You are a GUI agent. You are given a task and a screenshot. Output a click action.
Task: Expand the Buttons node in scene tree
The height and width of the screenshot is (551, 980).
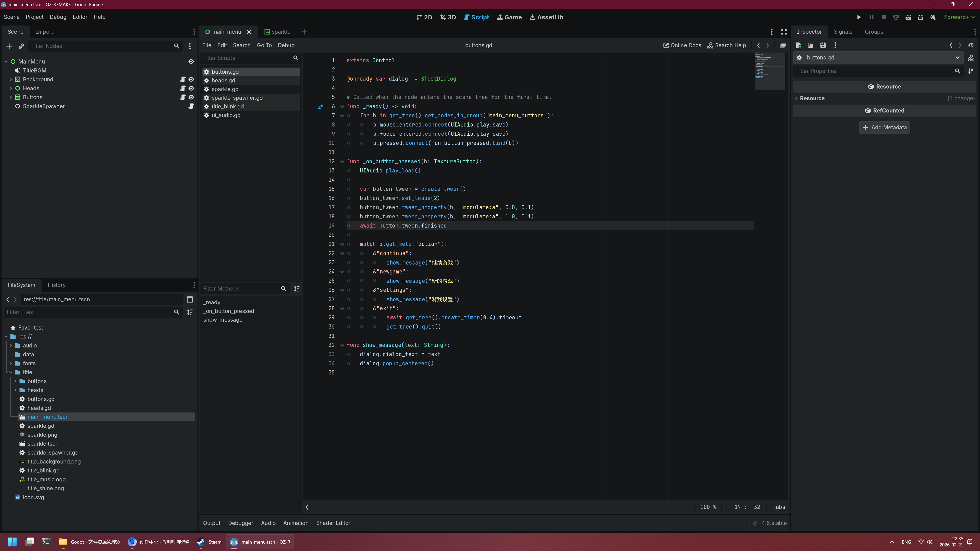11,97
